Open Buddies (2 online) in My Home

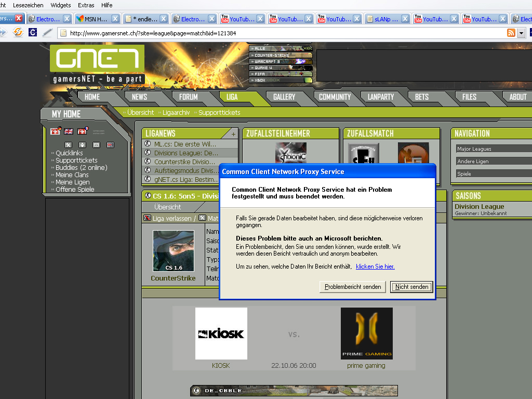[x=82, y=168]
